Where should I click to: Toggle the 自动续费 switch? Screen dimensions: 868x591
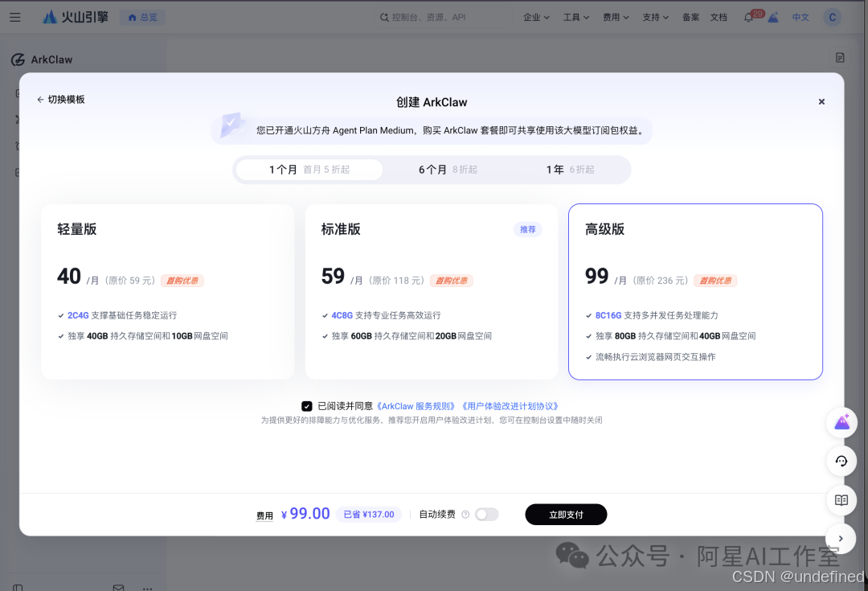click(486, 515)
